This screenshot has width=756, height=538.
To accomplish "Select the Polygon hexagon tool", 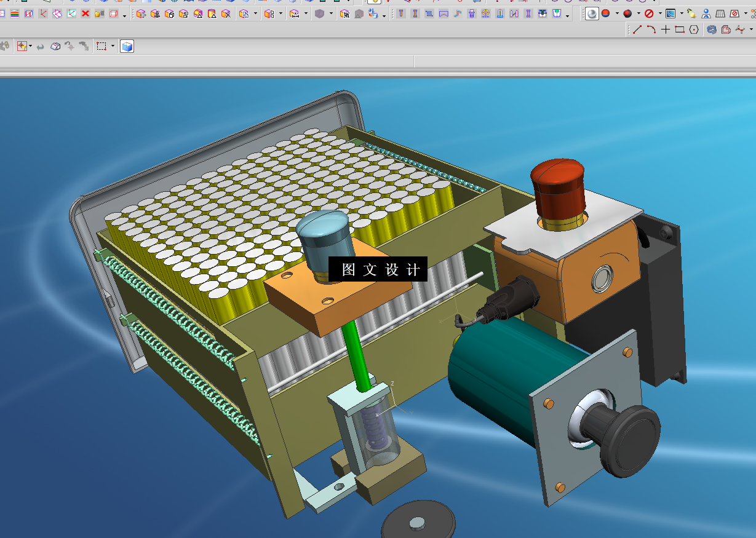I will [694, 29].
